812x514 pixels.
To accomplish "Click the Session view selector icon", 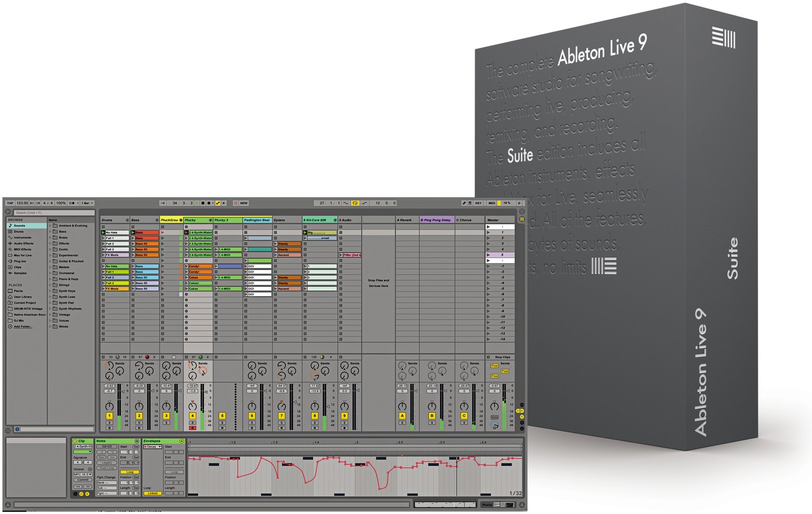I will point(522,219).
